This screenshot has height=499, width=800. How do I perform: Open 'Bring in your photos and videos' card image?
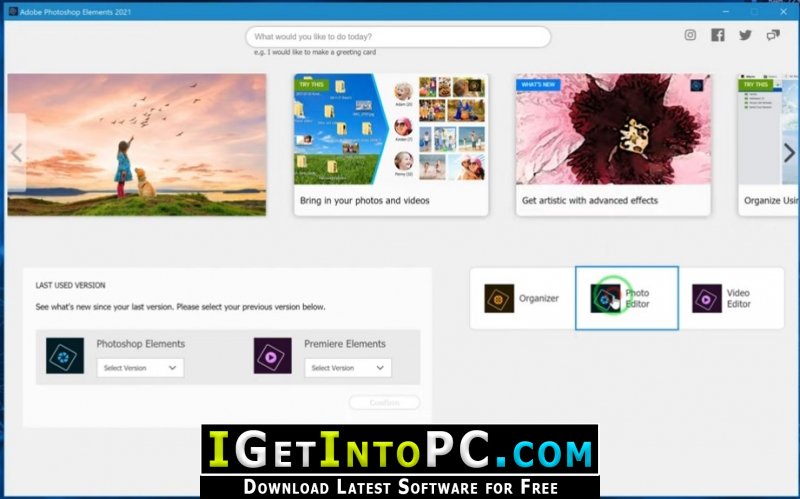pos(391,129)
